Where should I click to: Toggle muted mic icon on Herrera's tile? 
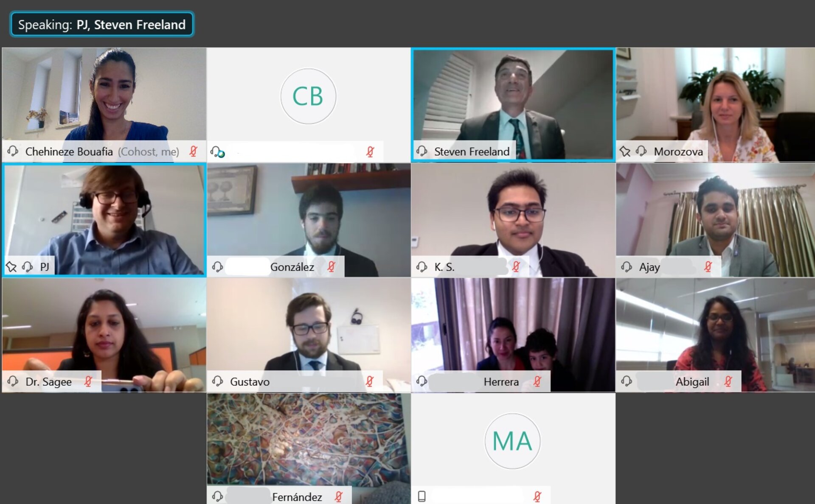coord(537,381)
